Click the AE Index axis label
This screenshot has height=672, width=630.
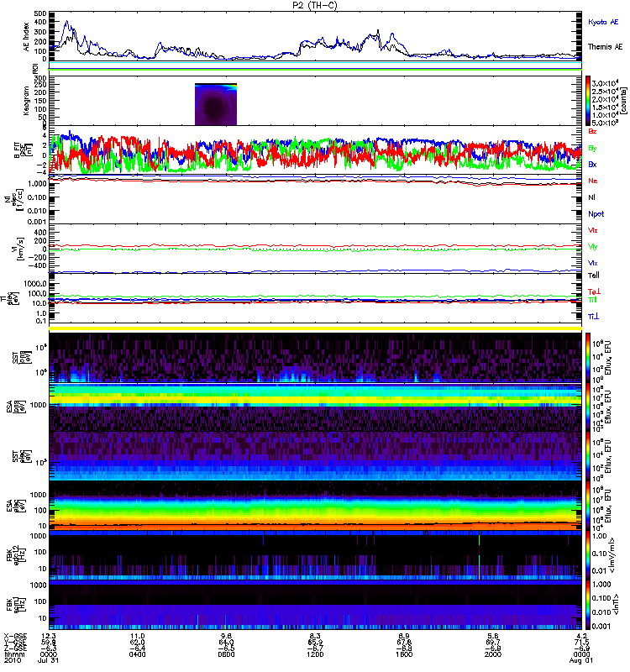click(x=27, y=37)
